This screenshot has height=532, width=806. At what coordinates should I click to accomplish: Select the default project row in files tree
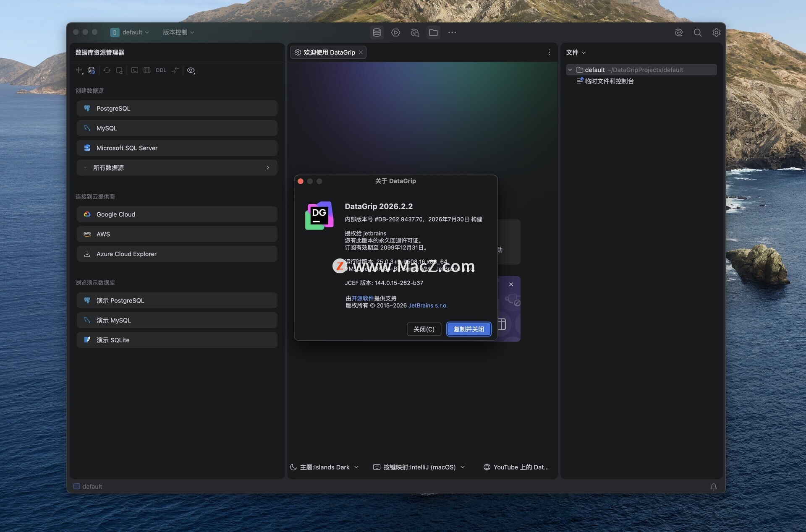pyautogui.click(x=641, y=70)
